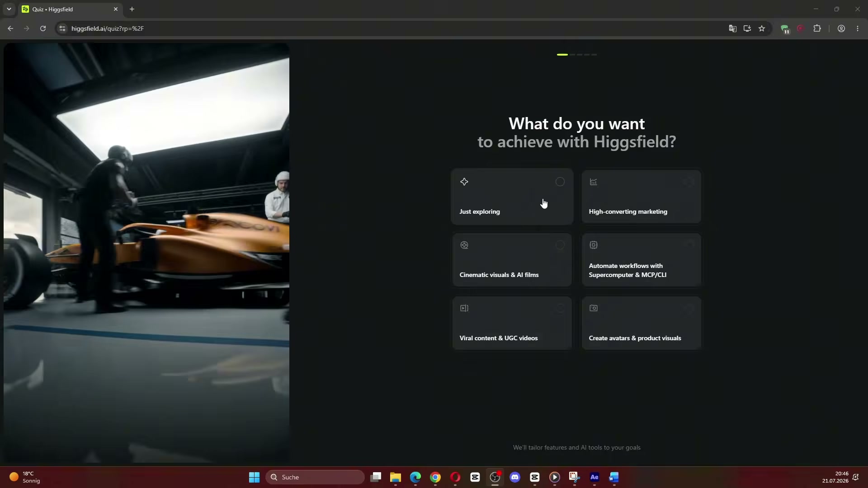Switch to the Quiz • Higgsfield tab
The height and width of the screenshot is (488, 868).
[x=70, y=9]
